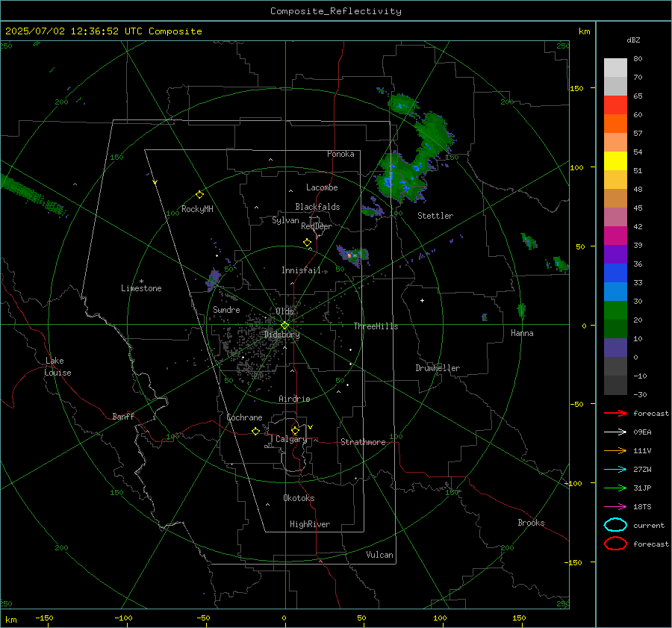Click the asterisk marker above Limestone
This screenshot has width=672, height=628.
tap(141, 282)
